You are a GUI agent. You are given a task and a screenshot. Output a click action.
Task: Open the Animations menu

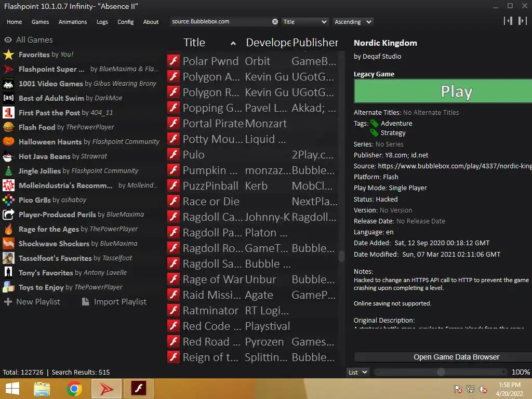73,22
